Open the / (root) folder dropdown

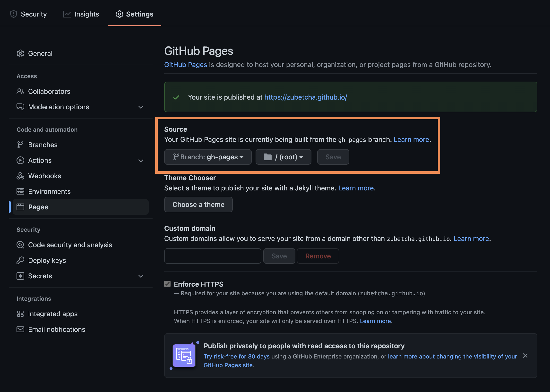[283, 157]
